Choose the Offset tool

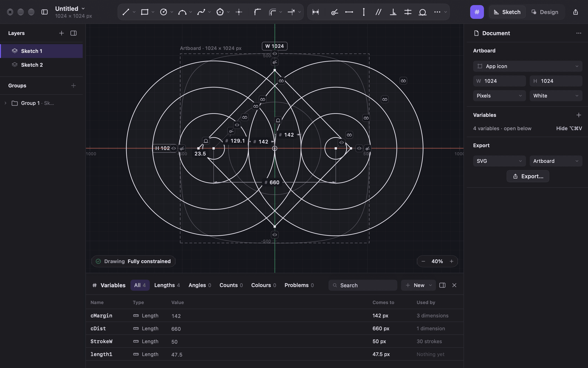(273, 12)
